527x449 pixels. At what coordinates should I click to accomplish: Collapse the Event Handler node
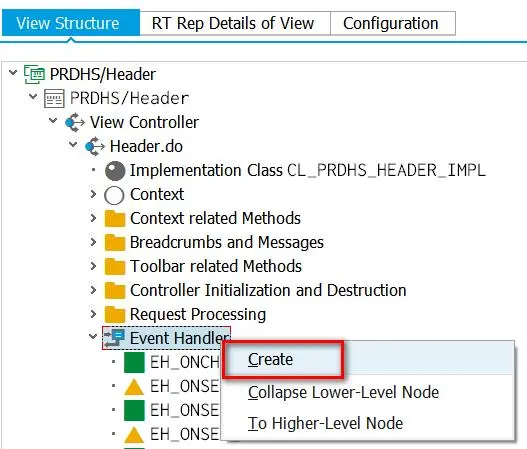93,336
